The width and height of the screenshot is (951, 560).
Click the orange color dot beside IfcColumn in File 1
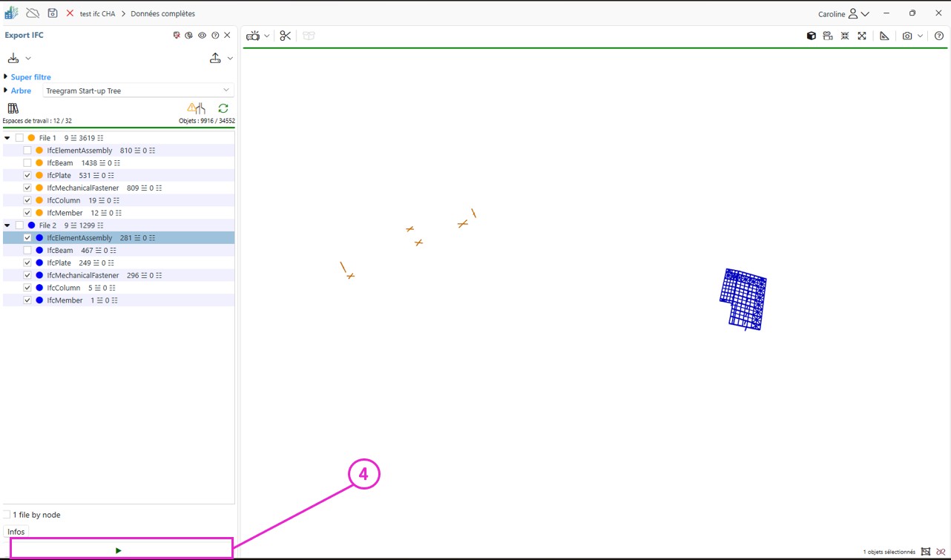point(39,201)
